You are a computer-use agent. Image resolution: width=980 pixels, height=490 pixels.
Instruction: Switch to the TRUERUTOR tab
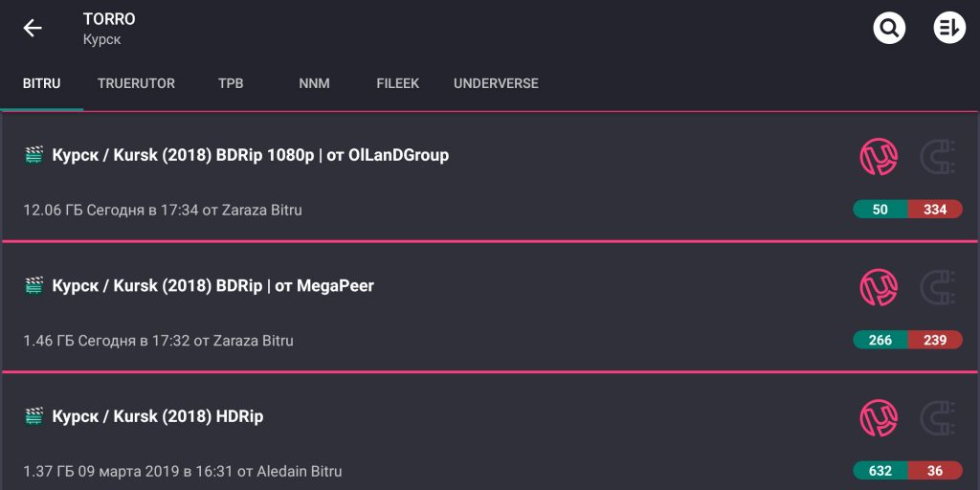(136, 83)
